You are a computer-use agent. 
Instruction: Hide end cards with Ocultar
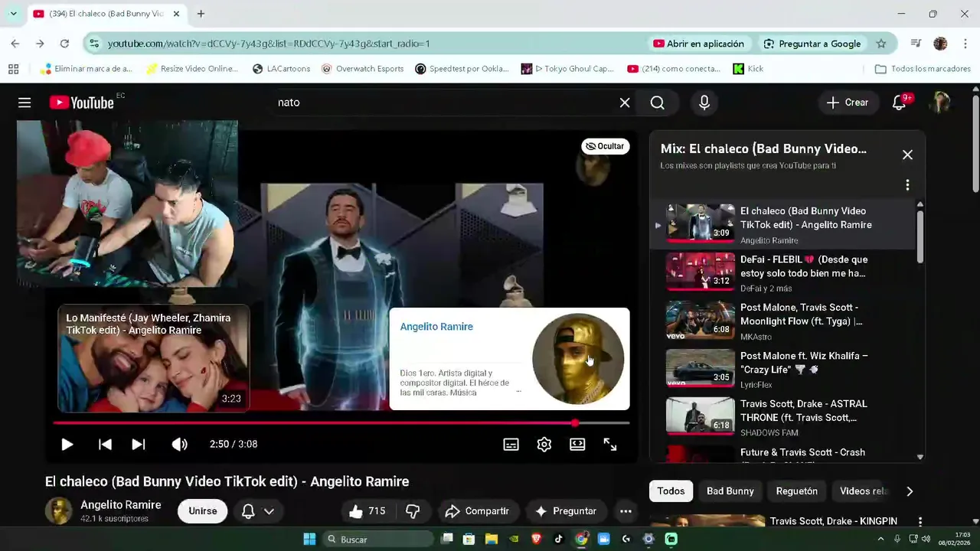[605, 146]
